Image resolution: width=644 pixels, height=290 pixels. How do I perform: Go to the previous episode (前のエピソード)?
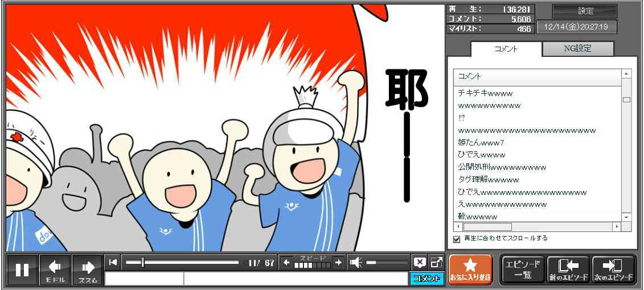(568, 270)
